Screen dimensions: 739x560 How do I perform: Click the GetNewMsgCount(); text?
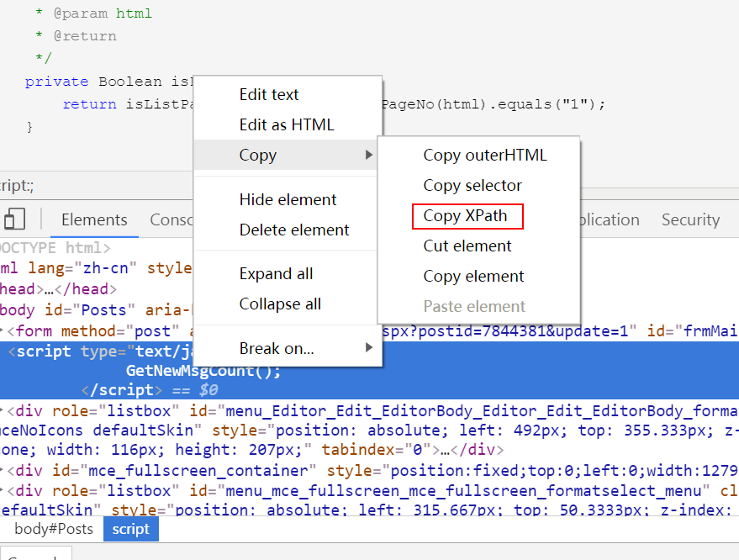(x=203, y=371)
